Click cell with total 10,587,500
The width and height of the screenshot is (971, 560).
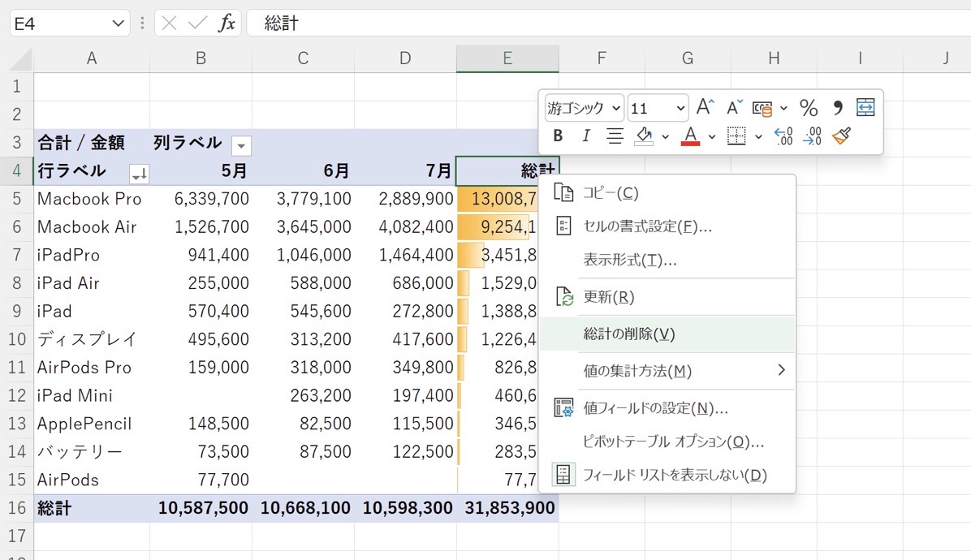[201, 508]
